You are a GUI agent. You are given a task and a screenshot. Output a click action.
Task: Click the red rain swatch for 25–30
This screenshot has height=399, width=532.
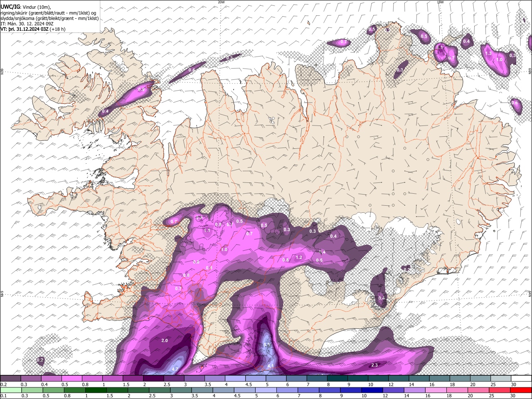point(499,390)
